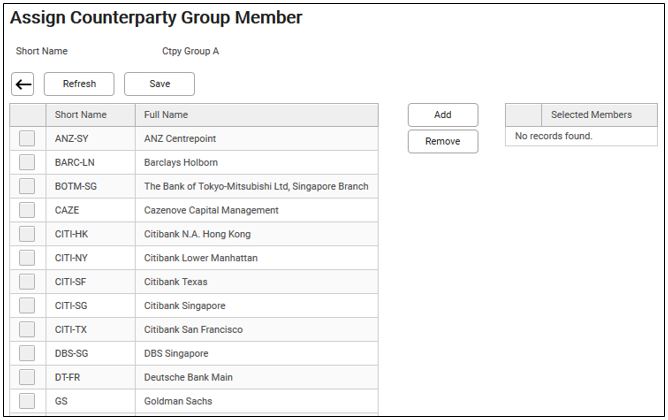Check the BOTM-SG counterparty checkbox
668x420 pixels.
27,187
